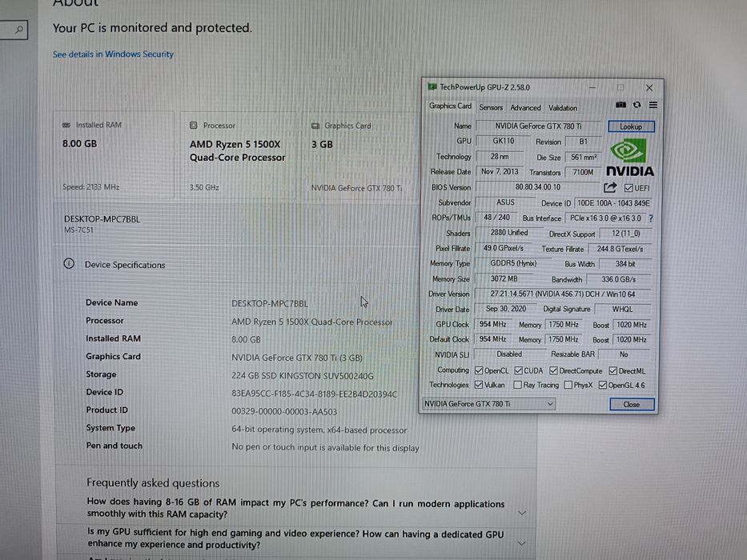Image resolution: width=747 pixels, height=560 pixels.
Task: Toggle the OpenGL 4.6 checkbox
Action: click(603, 385)
